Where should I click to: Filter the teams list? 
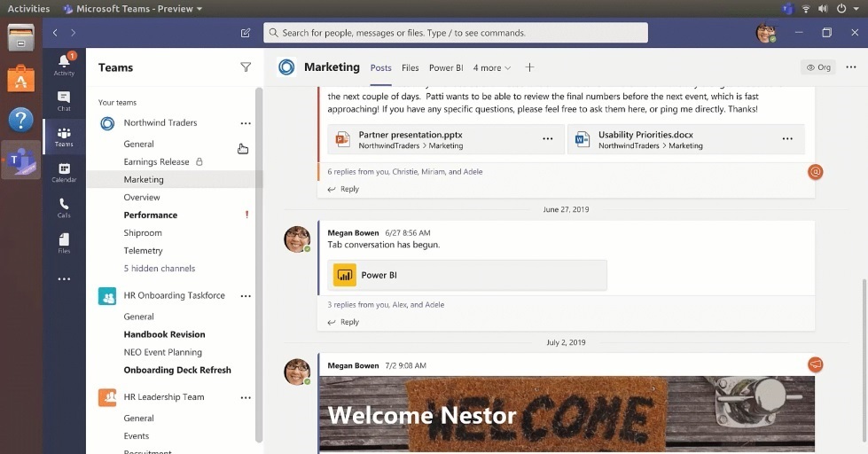[246, 67]
